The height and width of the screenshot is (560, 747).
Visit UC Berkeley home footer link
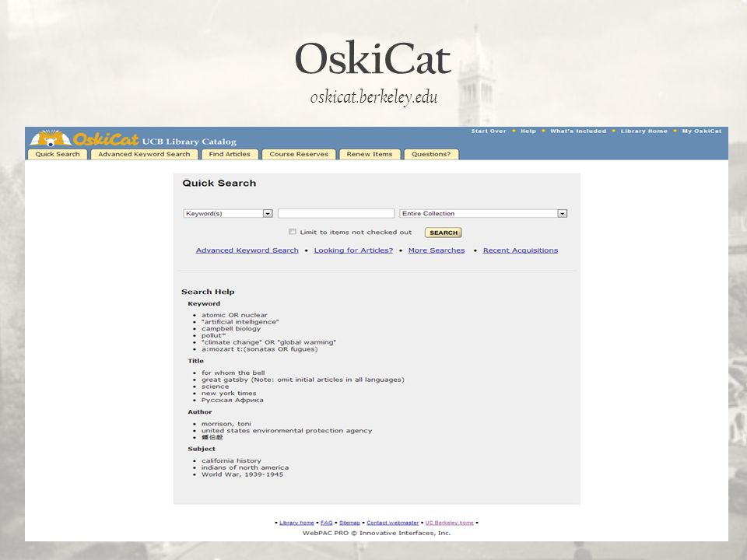[x=449, y=523]
